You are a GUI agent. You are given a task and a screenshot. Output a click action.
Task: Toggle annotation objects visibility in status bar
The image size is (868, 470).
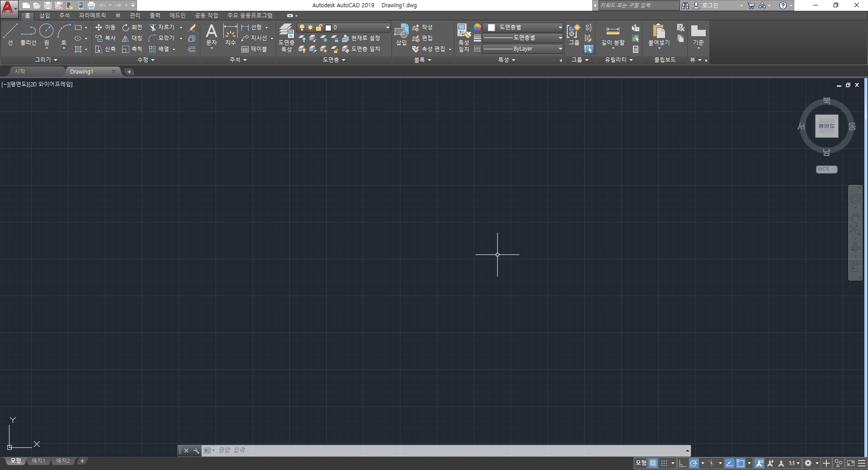[759, 463]
